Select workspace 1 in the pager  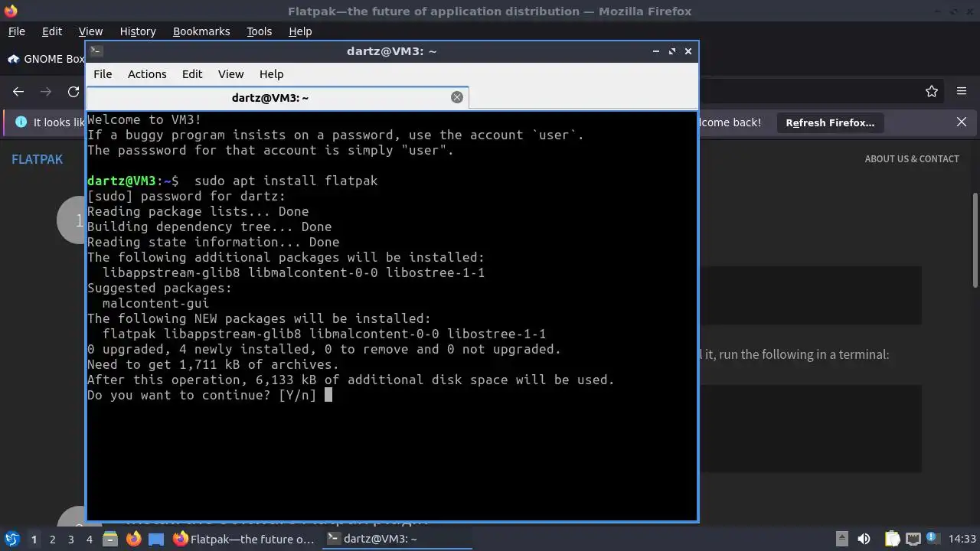(x=34, y=539)
